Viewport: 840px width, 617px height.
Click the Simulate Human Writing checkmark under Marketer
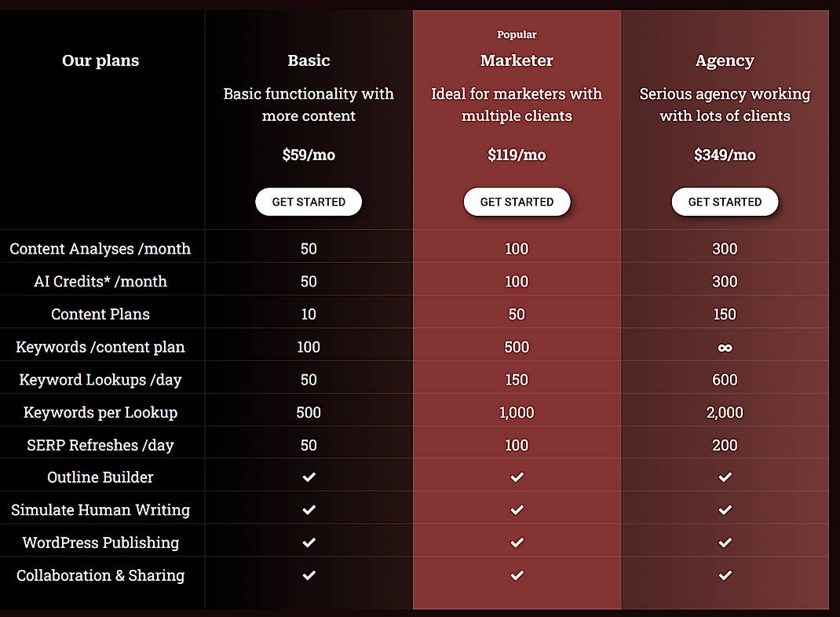point(517,509)
